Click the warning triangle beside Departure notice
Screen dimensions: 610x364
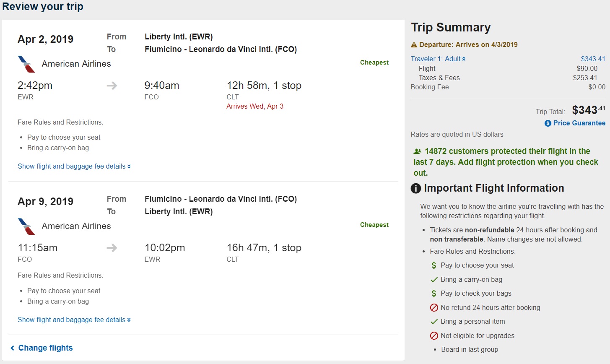(x=414, y=44)
